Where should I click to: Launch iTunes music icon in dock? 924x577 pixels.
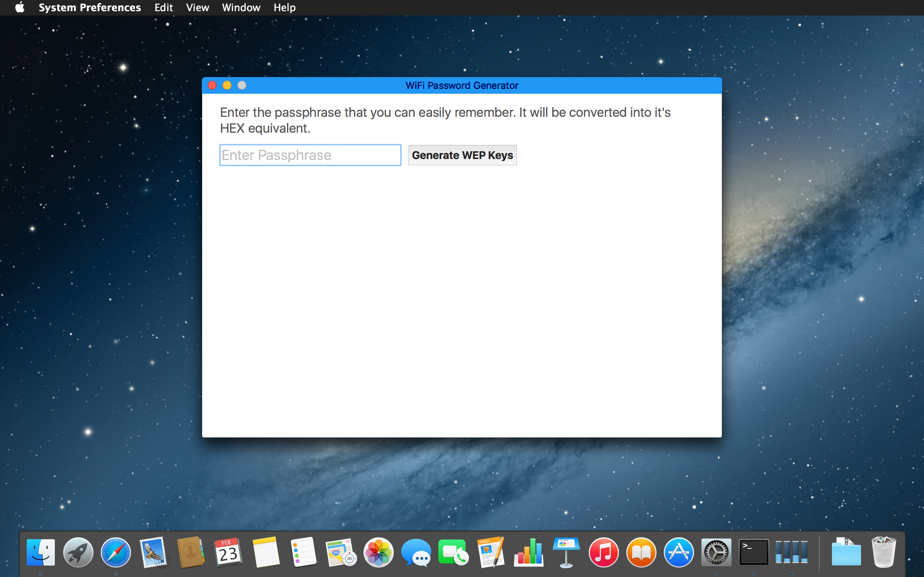click(x=603, y=552)
